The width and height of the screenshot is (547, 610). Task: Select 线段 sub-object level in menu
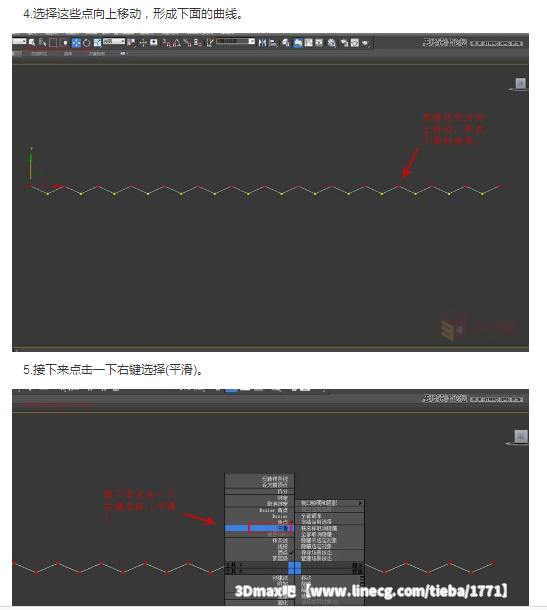tap(283, 547)
